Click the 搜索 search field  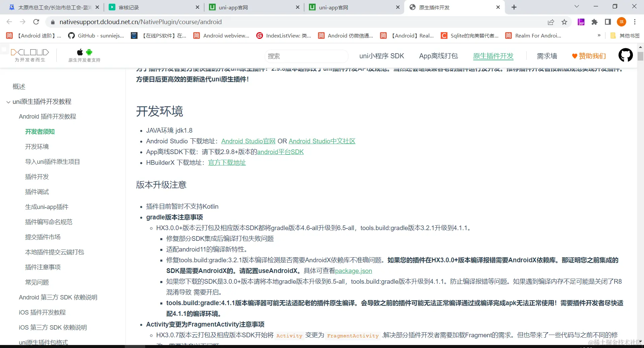306,56
